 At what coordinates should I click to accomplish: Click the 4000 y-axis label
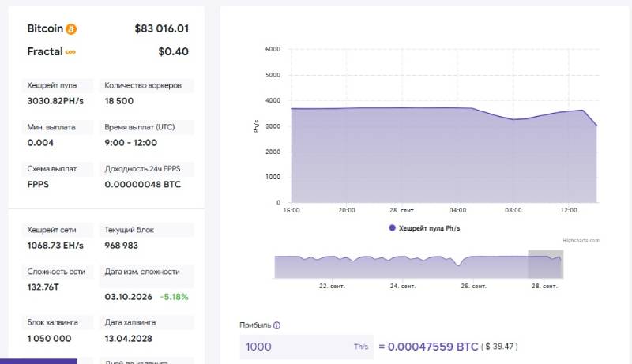[x=273, y=100]
